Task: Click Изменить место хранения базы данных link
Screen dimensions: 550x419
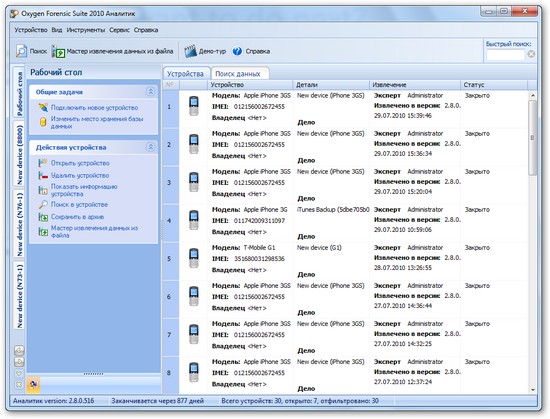Action: pos(97,122)
